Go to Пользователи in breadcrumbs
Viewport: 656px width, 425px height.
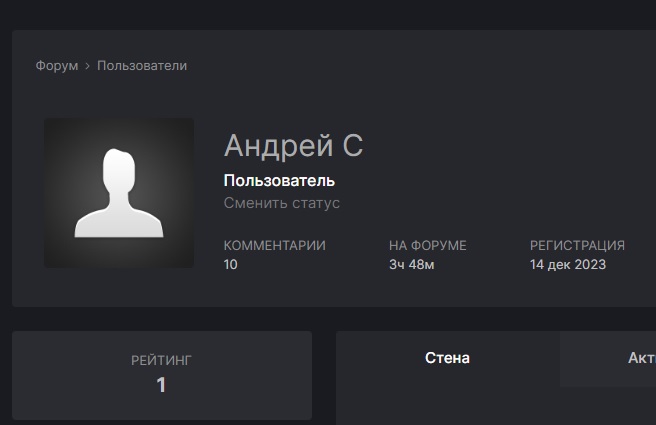point(142,66)
